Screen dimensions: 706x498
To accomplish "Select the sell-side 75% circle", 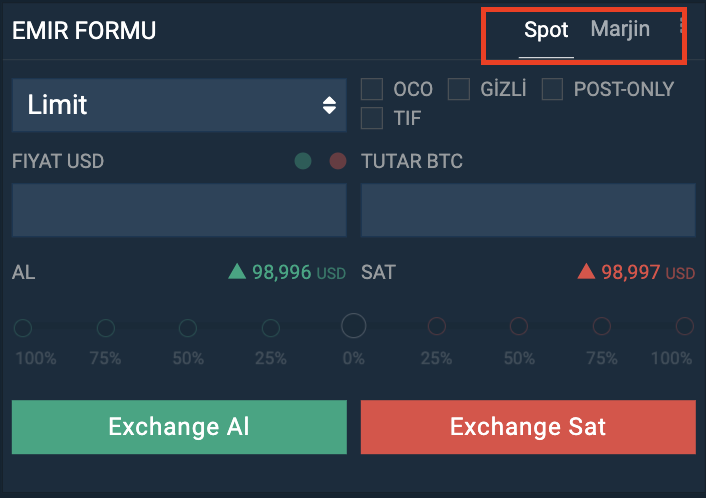I will 602,326.
